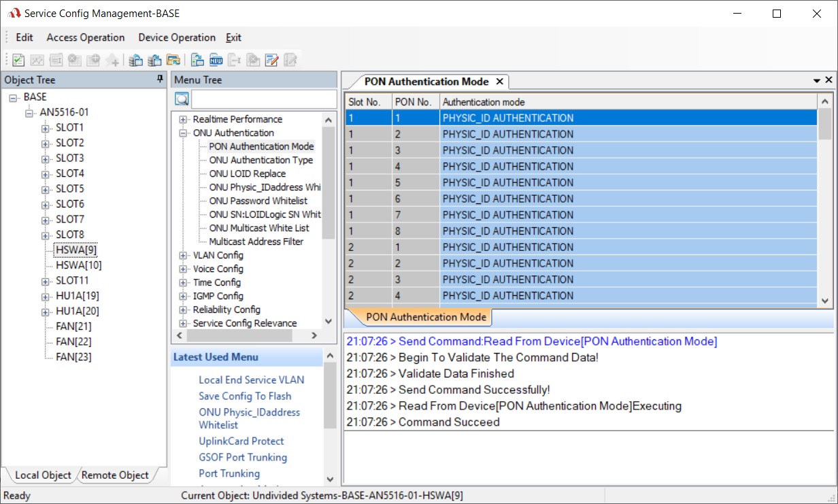
Task: Open Save Config To Flash link
Action: pos(245,396)
